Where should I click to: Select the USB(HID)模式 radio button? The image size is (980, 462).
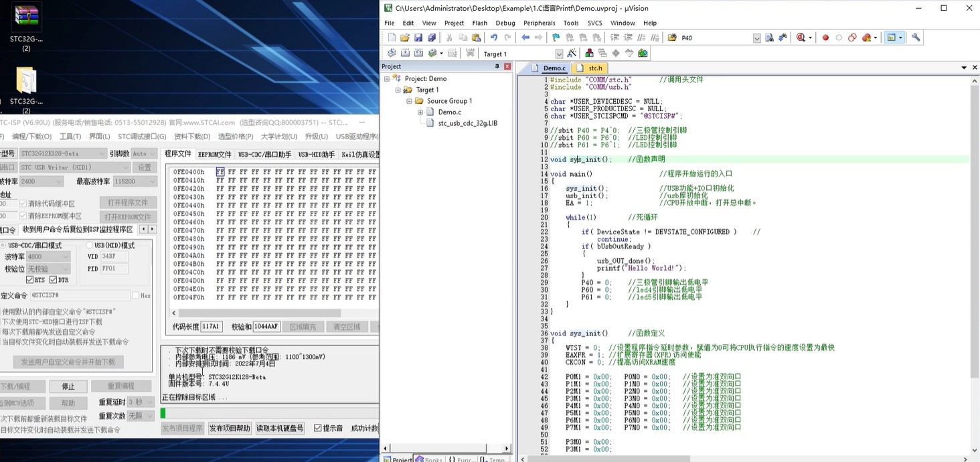tap(89, 245)
